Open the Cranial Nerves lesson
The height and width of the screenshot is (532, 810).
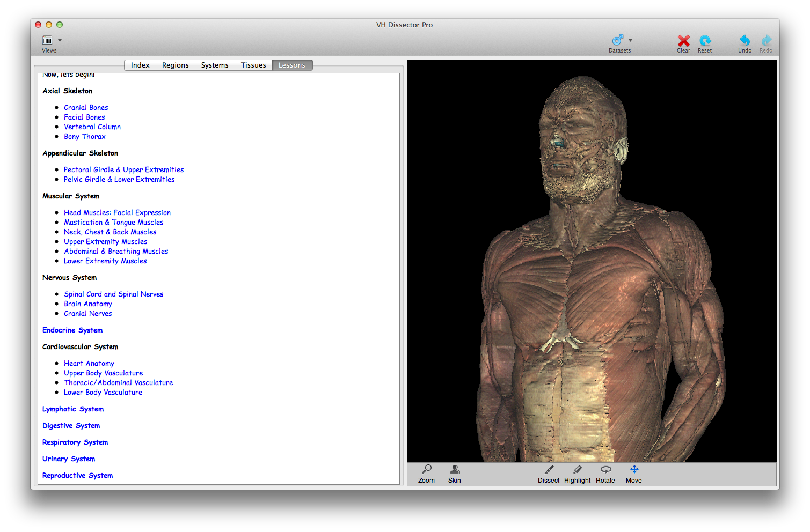88,313
